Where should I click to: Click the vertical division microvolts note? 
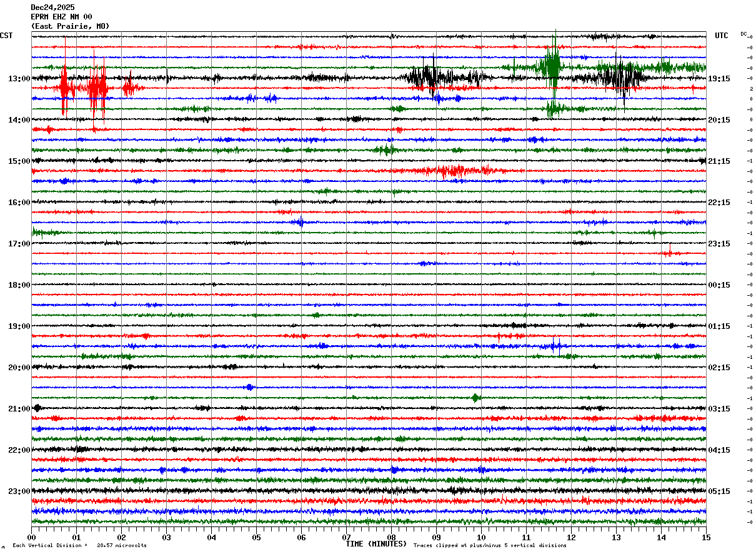coord(80,546)
